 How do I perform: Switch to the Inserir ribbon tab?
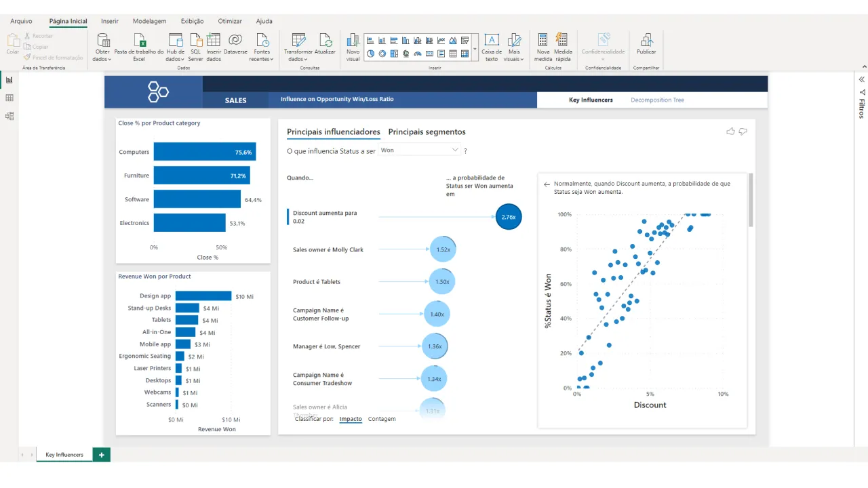110,21
